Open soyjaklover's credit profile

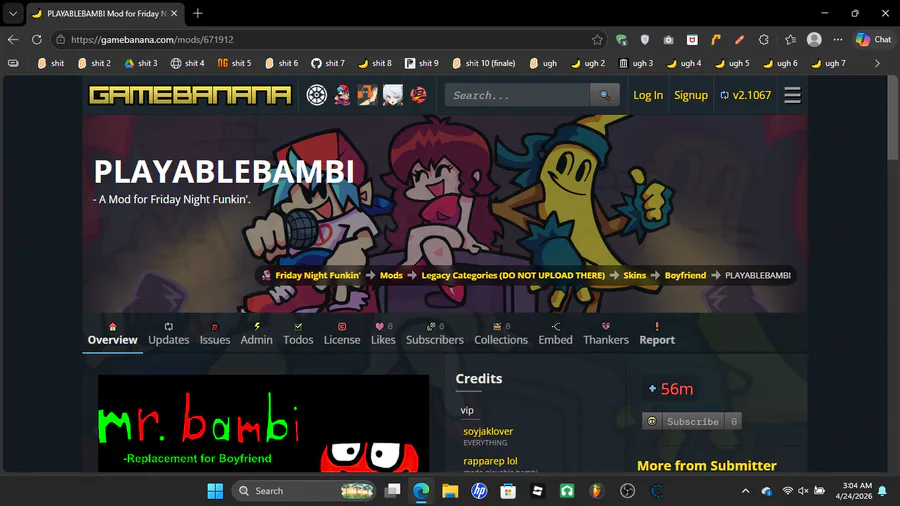coord(488,431)
